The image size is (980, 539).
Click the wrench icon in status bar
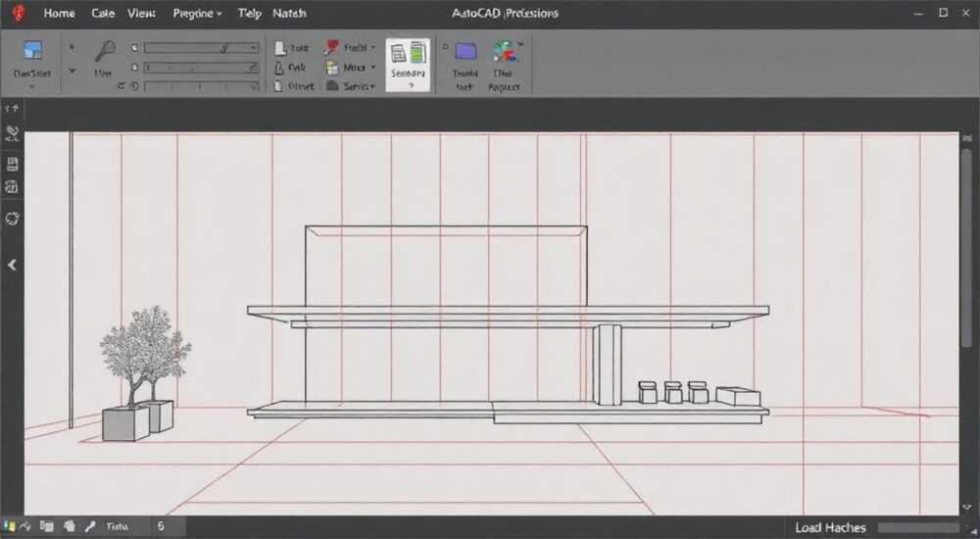point(91,526)
